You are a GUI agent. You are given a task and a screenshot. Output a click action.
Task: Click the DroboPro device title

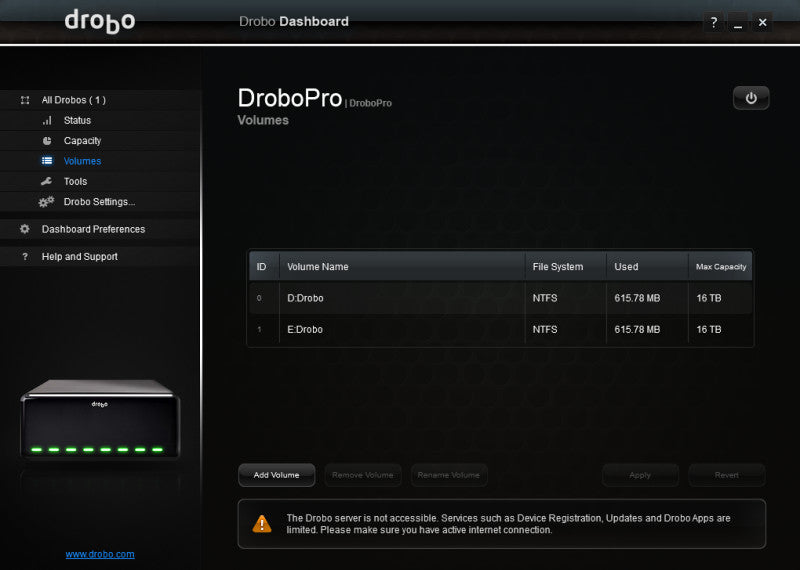coord(290,98)
